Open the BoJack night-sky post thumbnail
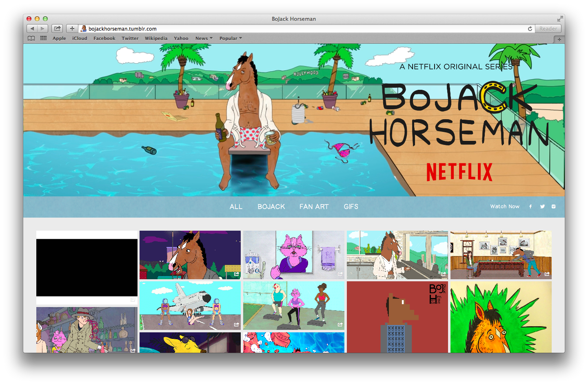Image resolution: width=588 pixels, height=385 pixels. tap(190, 255)
